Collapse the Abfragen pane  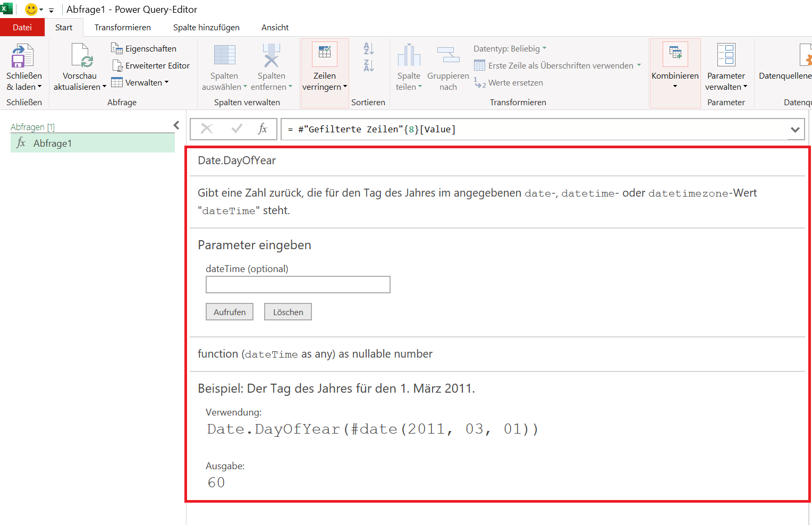(x=176, y=125)
